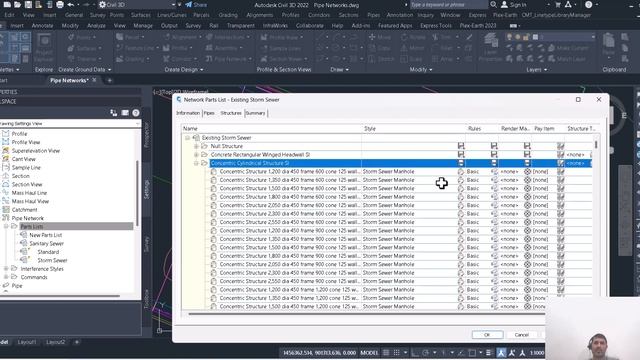This screenshot has height=360, width=640.
Task: Click the Prospector vertical tab in Toolspace
Action: coord(147,135)
